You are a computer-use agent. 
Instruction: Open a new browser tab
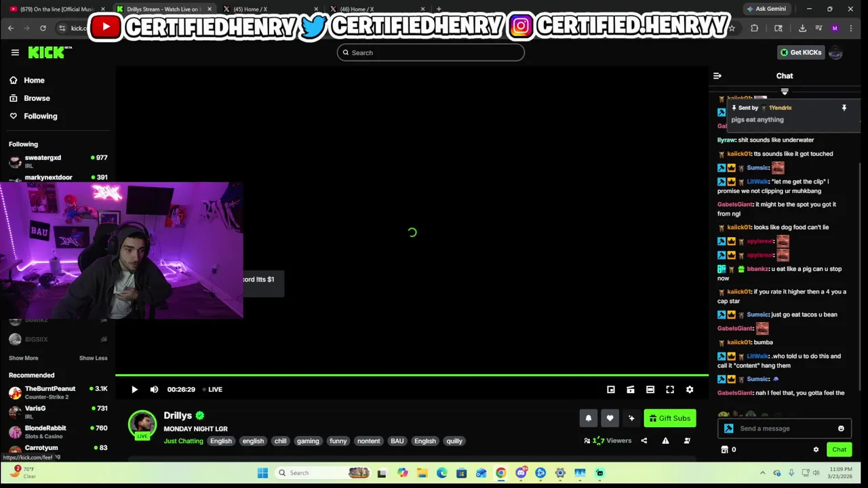click(x=439, y=9)
